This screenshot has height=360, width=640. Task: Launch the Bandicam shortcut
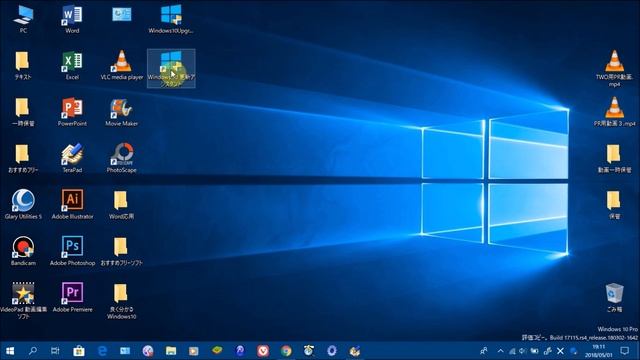tap(23, 251)
